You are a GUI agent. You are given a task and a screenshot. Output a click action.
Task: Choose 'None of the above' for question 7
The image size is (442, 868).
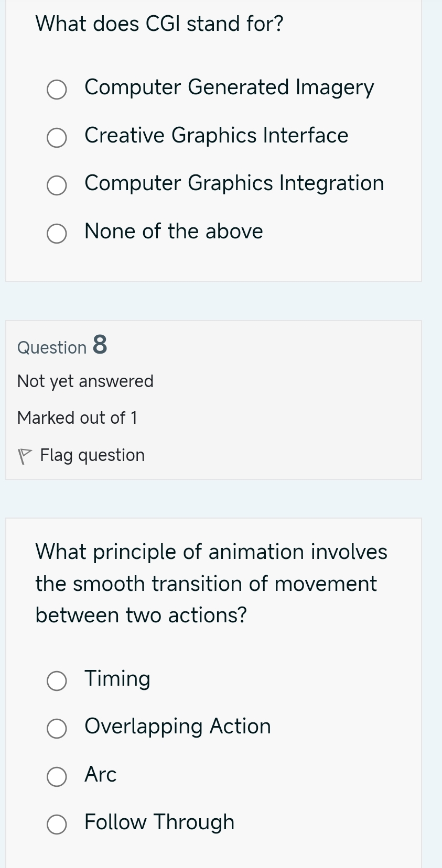[56, 233]
